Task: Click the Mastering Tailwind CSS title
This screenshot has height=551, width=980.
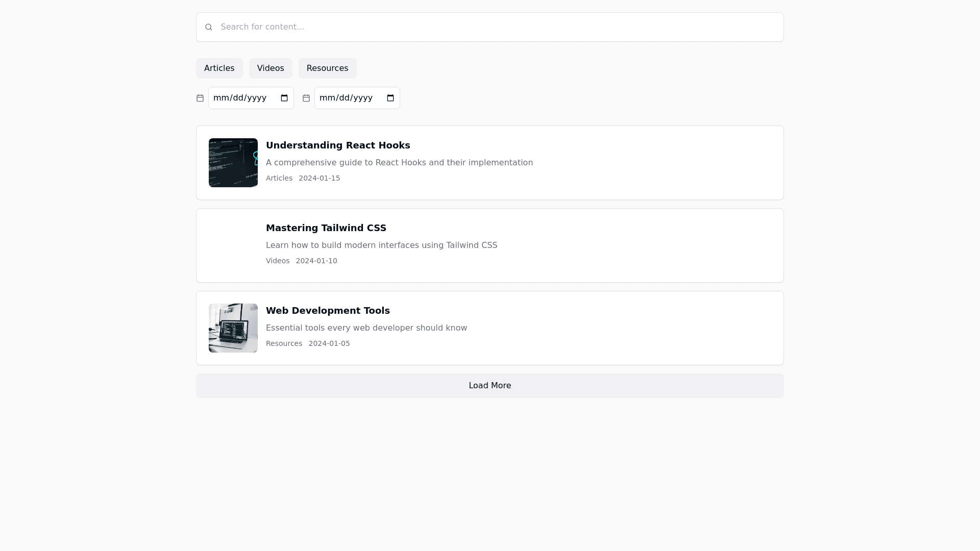Action: 326,228
